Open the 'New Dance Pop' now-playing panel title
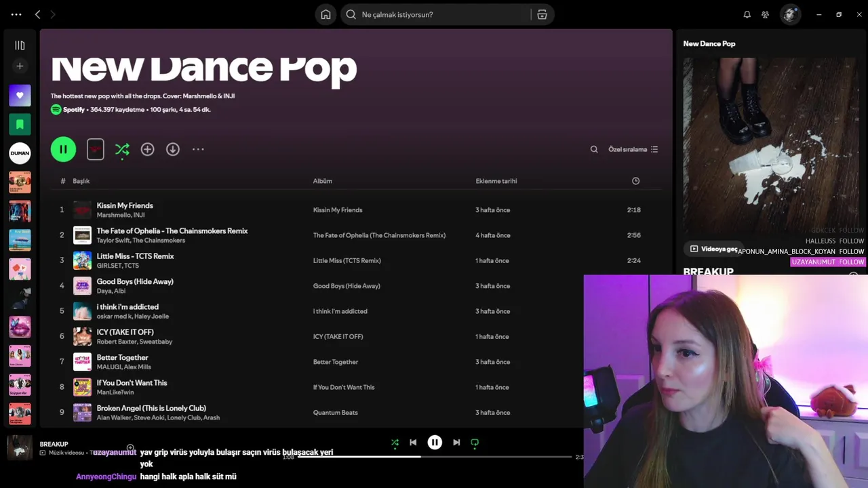The width and height of the screenshot is (868, 488). (x=709, y=43)
